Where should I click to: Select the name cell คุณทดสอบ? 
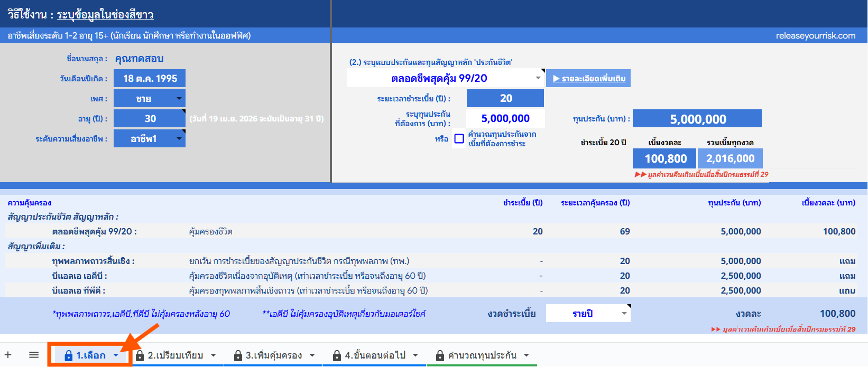coord(140,59)
